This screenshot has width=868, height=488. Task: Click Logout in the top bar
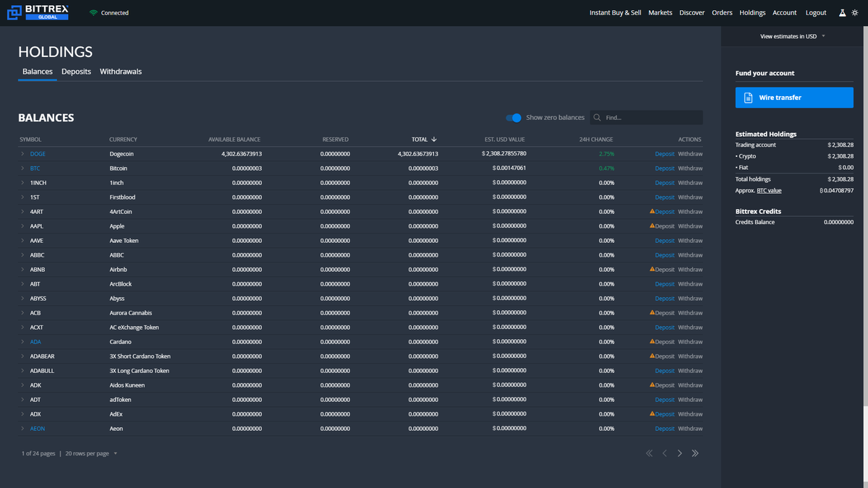click(x=816, y=13)
